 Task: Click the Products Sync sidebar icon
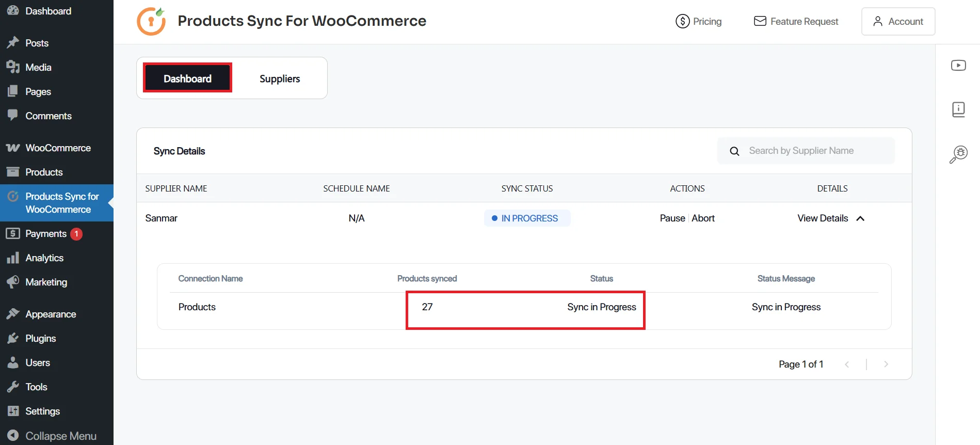(13, 196)
